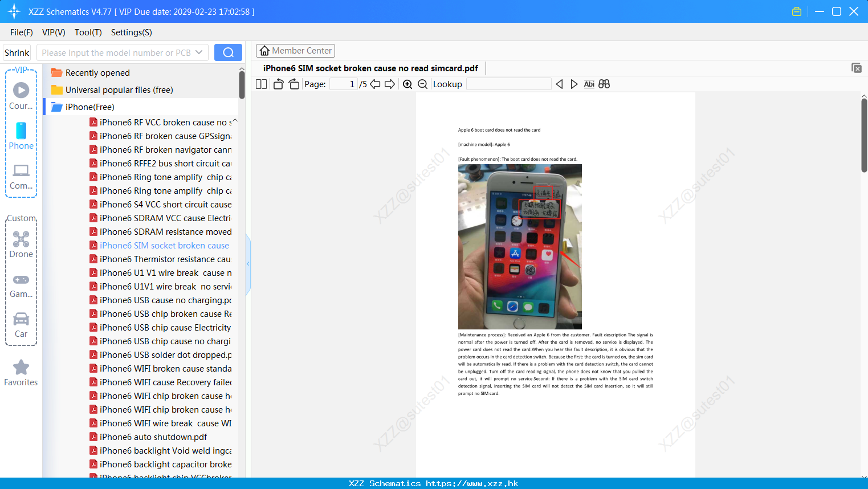Open iPhone6 WIFI wire break file
This screenshot has height=489, width=868.
(x=161, y=423)
